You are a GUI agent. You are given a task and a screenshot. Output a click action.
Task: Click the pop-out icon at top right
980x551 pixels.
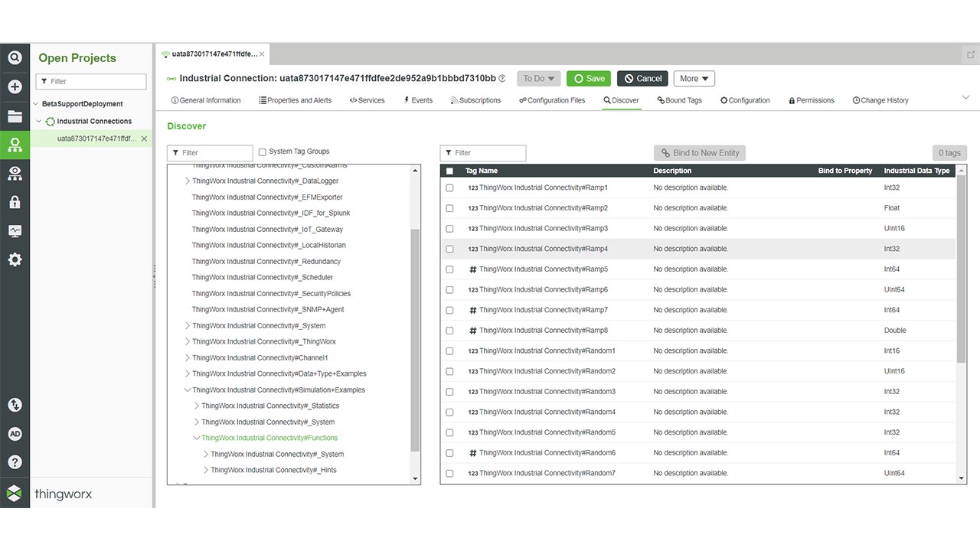click(971, 55)
